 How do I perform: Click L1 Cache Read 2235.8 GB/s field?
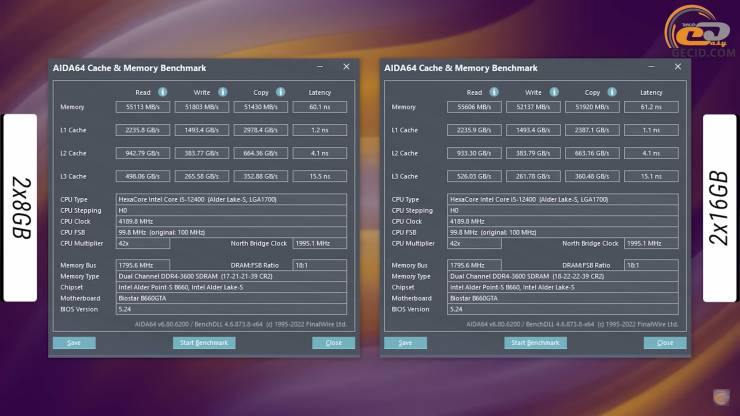coord(143,130)
